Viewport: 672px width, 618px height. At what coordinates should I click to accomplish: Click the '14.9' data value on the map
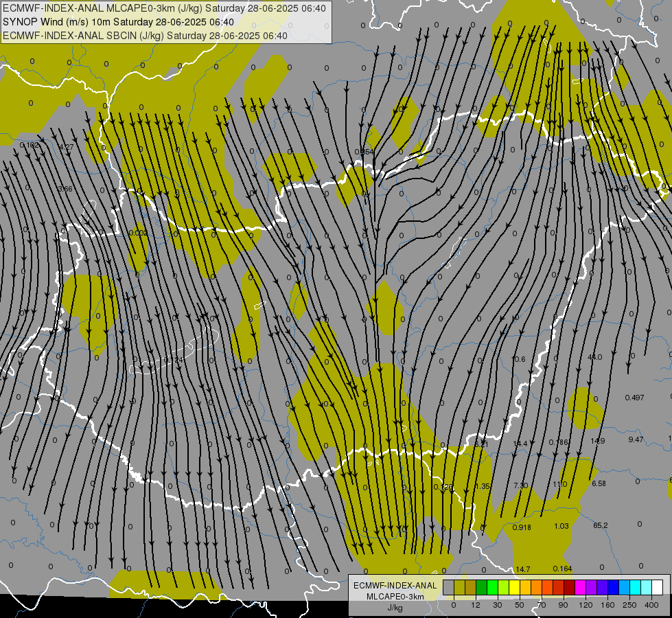coord(597,441)
